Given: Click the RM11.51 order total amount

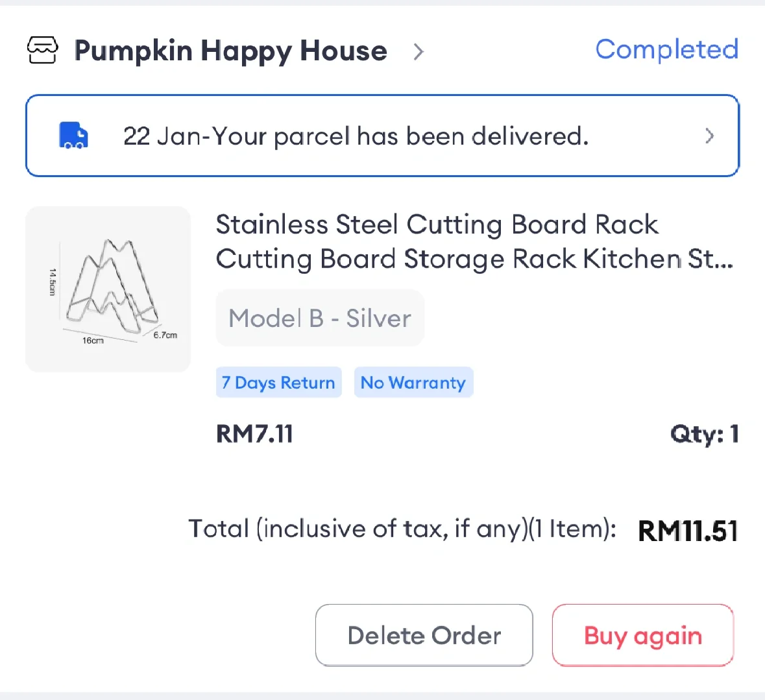Looking at the screenshot, I should pyautogui.click(x=688, y=531).
